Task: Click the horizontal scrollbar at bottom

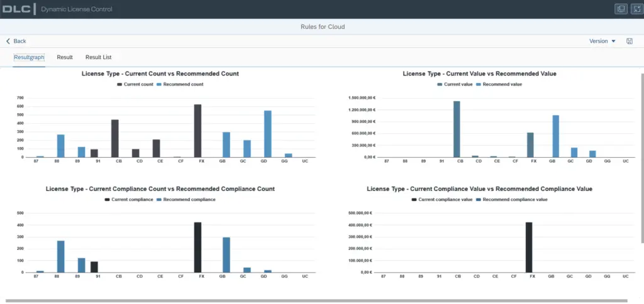Action: [316, 301]
